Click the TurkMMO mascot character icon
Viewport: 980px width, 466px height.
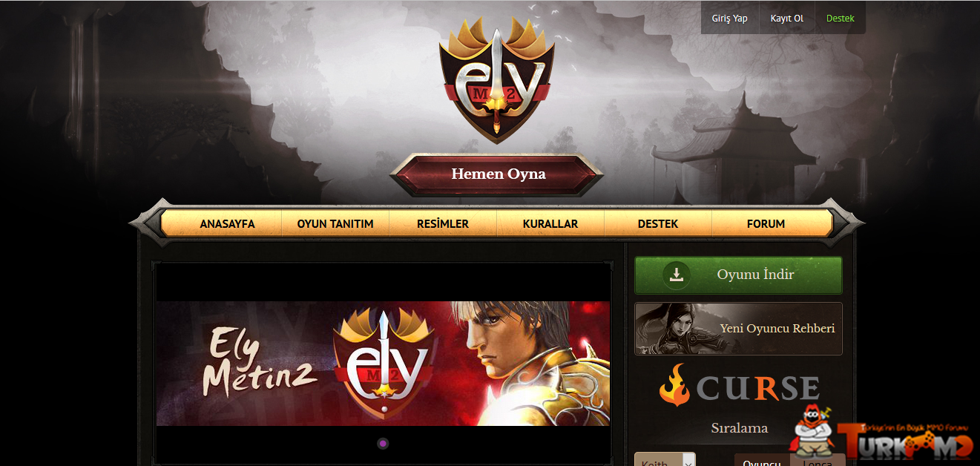coord(814,429)
